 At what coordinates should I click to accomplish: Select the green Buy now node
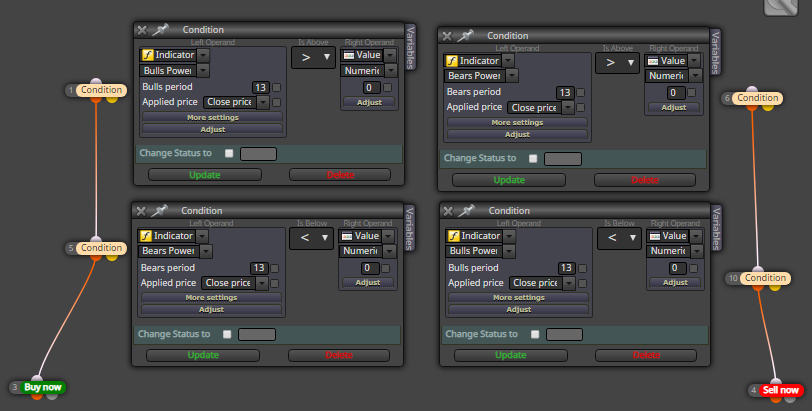[43, 387]
